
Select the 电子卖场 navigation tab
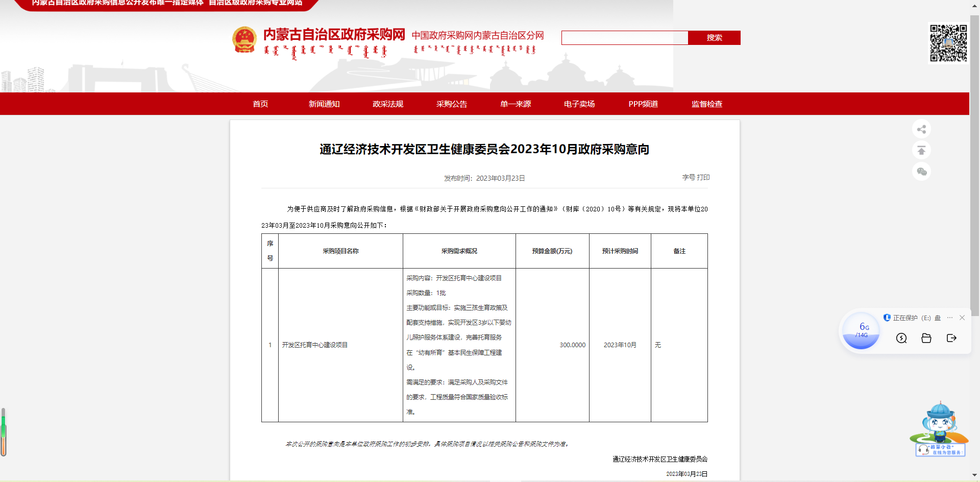click(x=579, y=104)
